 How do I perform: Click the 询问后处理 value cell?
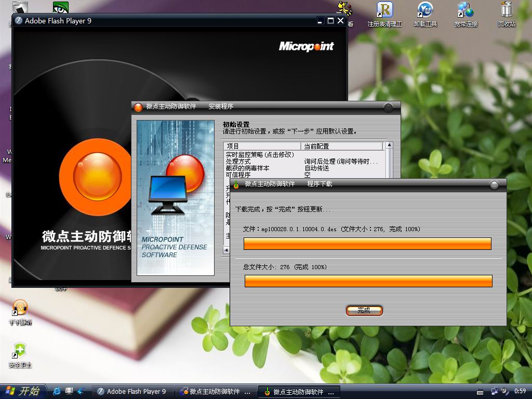(341, 162)
